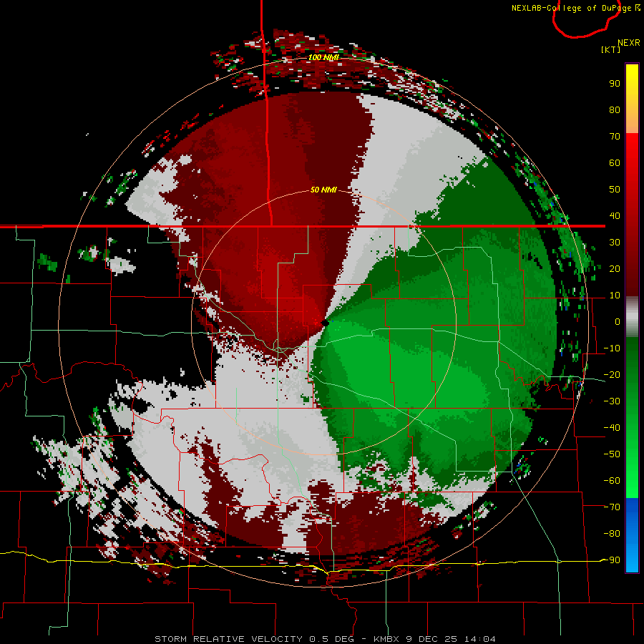Click the NEXLAB-College of DuPage label

pos(571,8)
